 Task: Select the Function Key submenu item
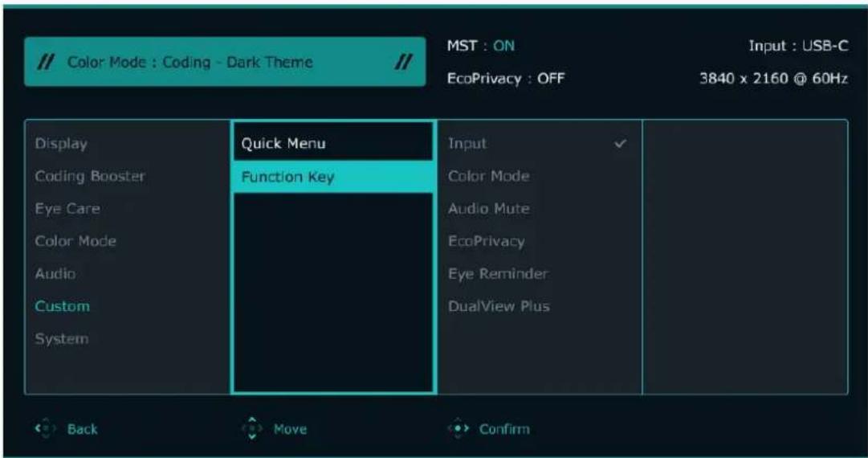[332, 177]
